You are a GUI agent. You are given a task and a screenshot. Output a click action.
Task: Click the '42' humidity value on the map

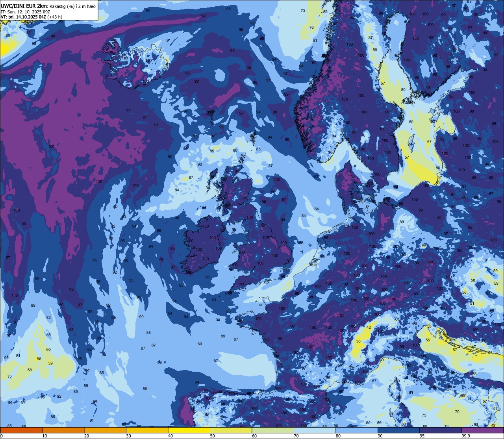[369, 328]
